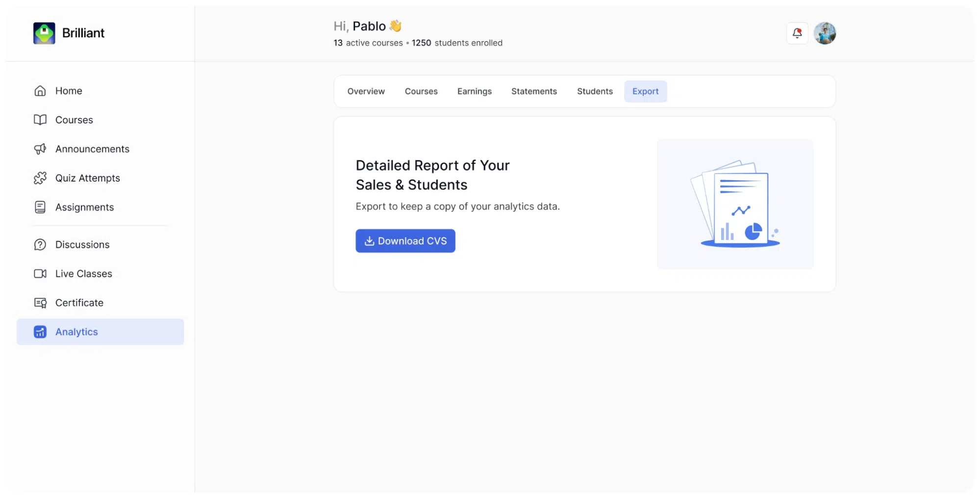Switch to the Courses tab

pos(421,91)
